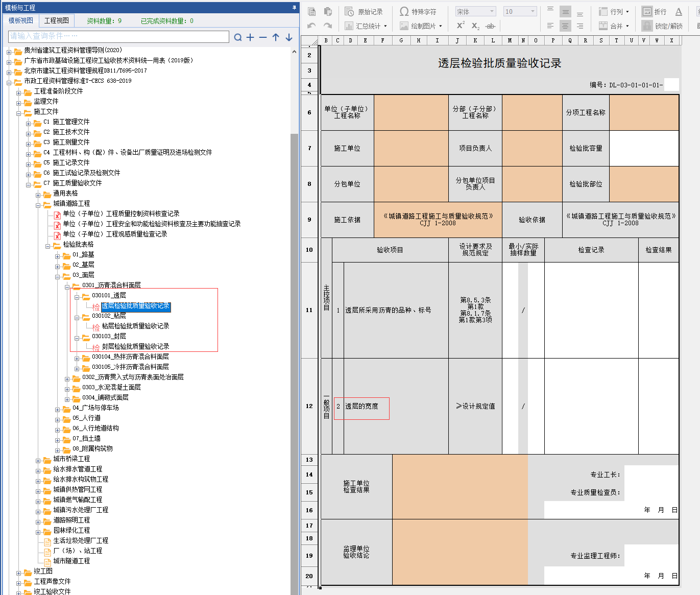
Task: Open 原始记录 original records
Action: coord(364,12)
